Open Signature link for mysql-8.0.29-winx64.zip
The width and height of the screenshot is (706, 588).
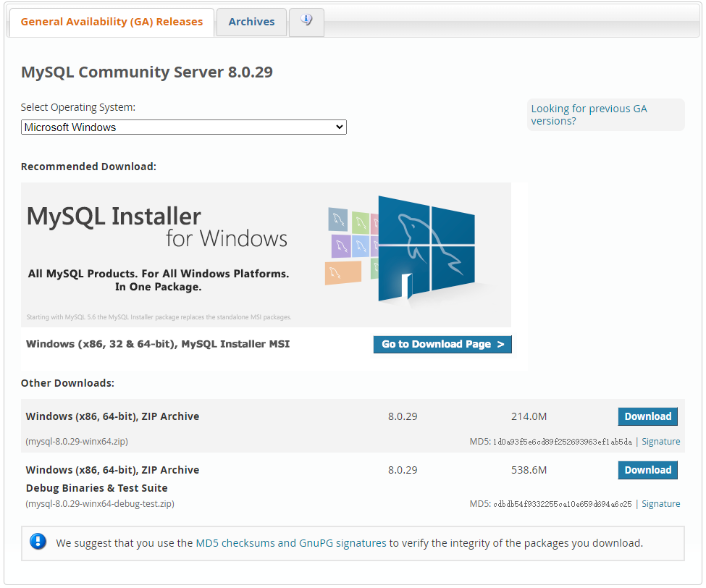coord(660,442)
